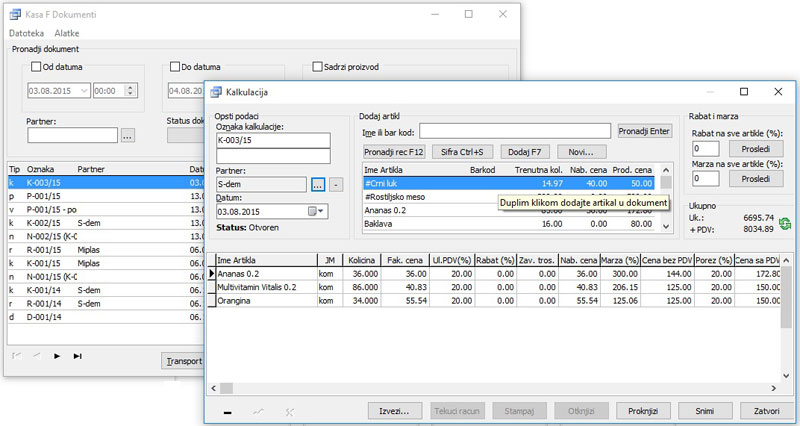Click the Transport button in Kasa F Dokumenti
The width and height of the screenshot is (800, 426).
(183, 361)
